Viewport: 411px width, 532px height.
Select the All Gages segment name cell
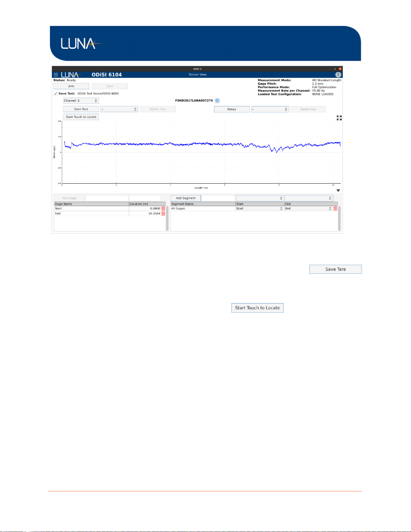pyautogui.click(x=203, y=208)
